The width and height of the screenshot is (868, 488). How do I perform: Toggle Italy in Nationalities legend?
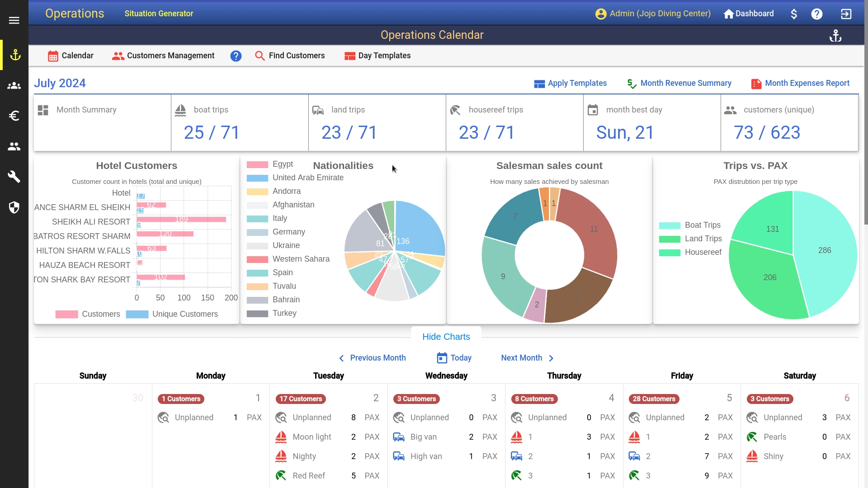[x=267, y=219]
